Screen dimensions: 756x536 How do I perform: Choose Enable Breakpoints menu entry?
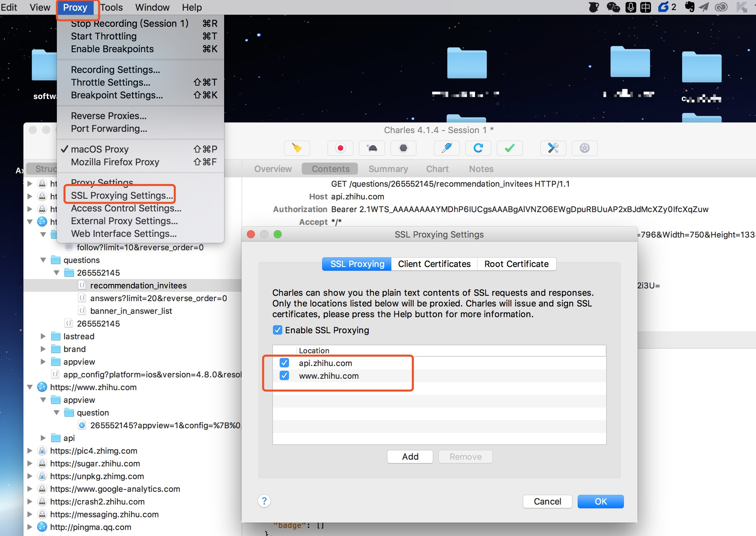140,49
